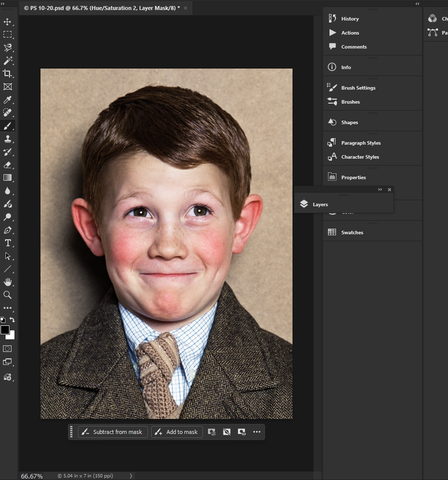Activate the Zoom tool
This screenshot has width=448, height=480.
7,295
